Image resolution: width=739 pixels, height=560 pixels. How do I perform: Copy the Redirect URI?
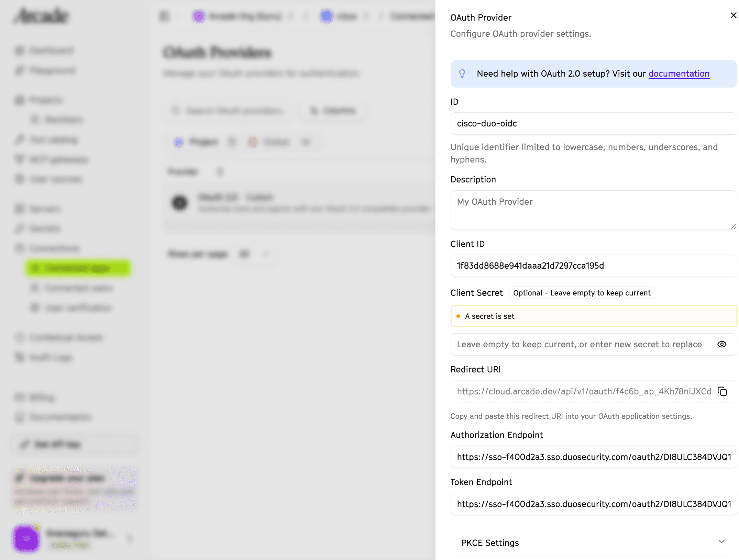coord(723,392)
